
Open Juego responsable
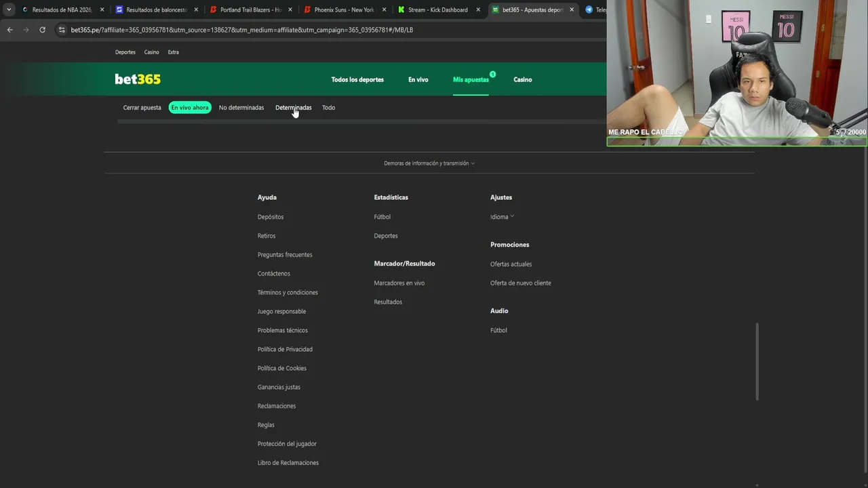point(281,312)
